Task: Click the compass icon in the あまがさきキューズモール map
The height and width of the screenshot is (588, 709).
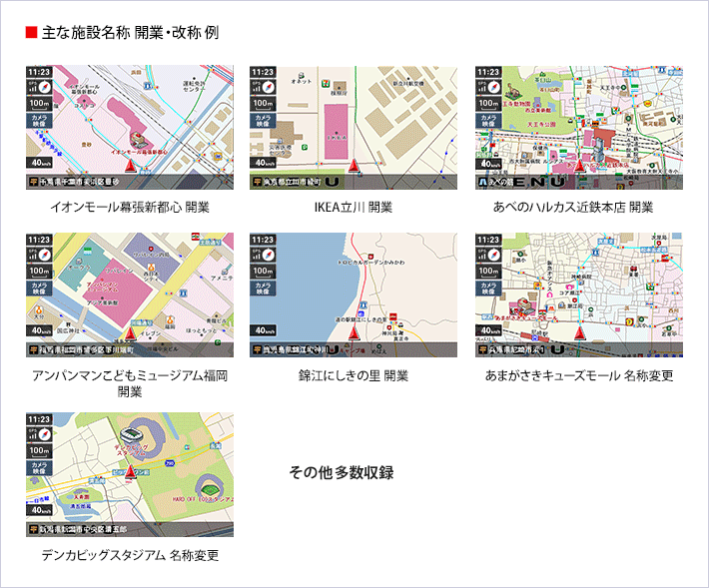Action: pyautogui.click(x=494, y=255)
